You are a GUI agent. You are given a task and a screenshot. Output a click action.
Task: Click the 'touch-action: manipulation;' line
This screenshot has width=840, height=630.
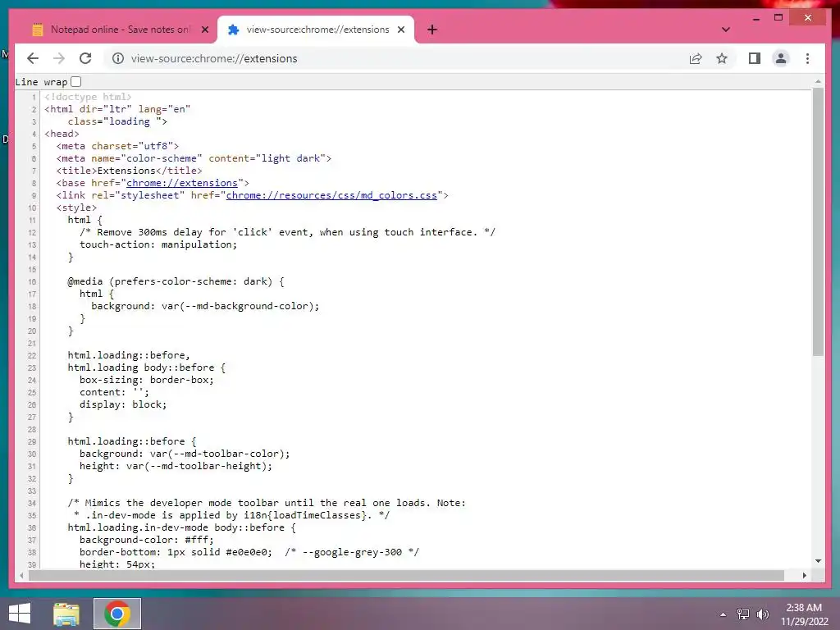click(158, 244)
